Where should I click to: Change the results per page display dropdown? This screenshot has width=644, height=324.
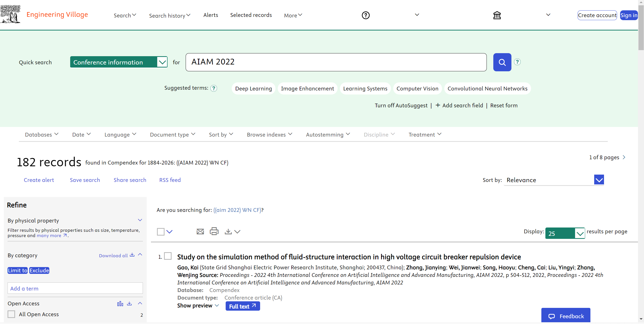point(565,233)
